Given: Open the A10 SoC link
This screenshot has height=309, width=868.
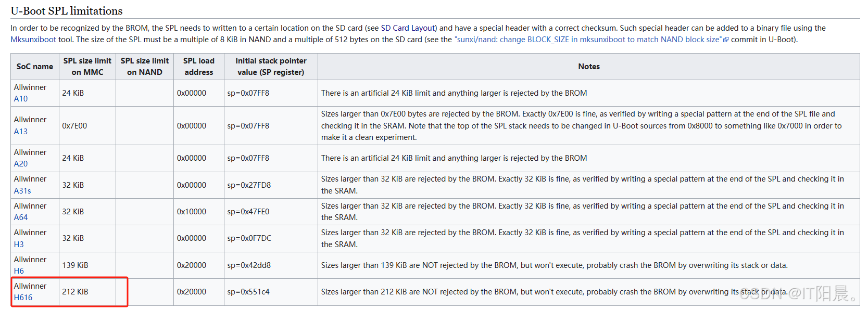Looking at the screenshot, I should pos(21,99).
